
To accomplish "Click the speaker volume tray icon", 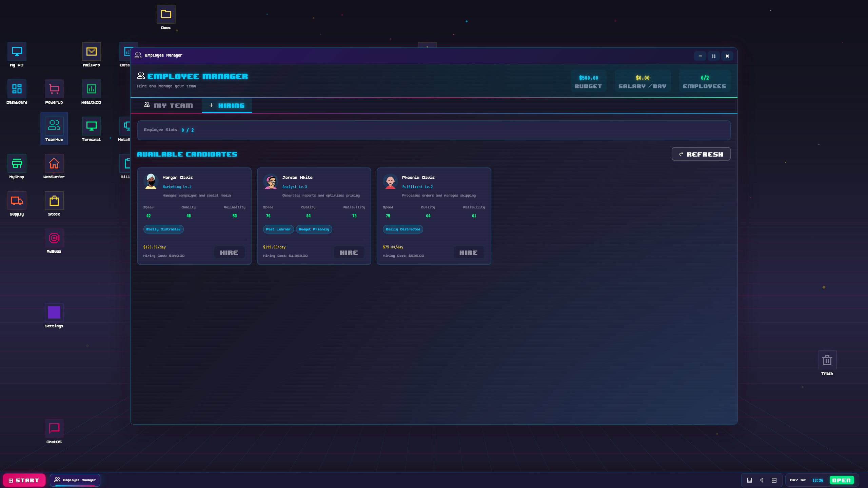I will click(762, 480).
